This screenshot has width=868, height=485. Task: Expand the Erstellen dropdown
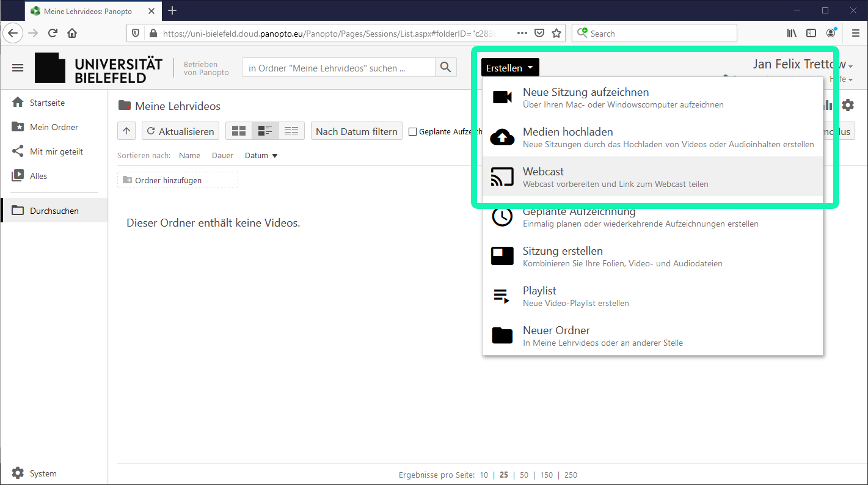click(x=510, y=68)
